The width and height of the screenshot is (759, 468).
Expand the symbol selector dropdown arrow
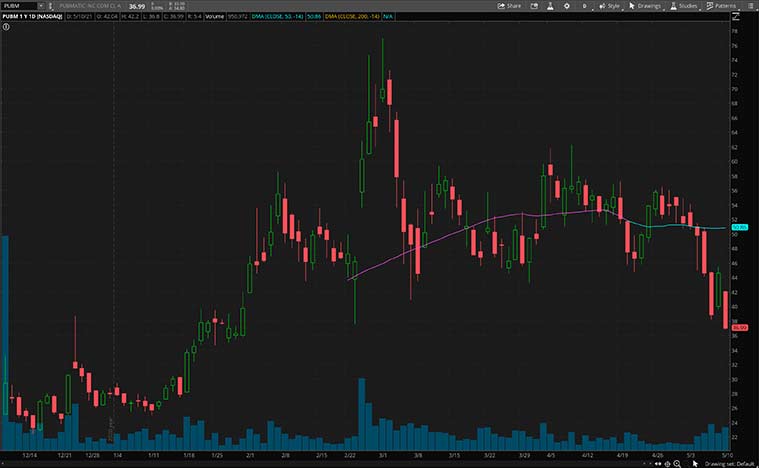(40, 5)
